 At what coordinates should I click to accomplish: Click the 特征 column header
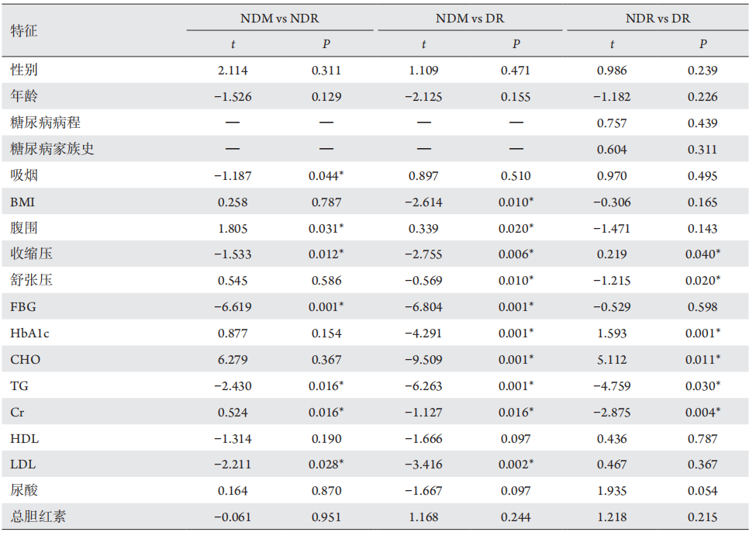tap(24, 31)
